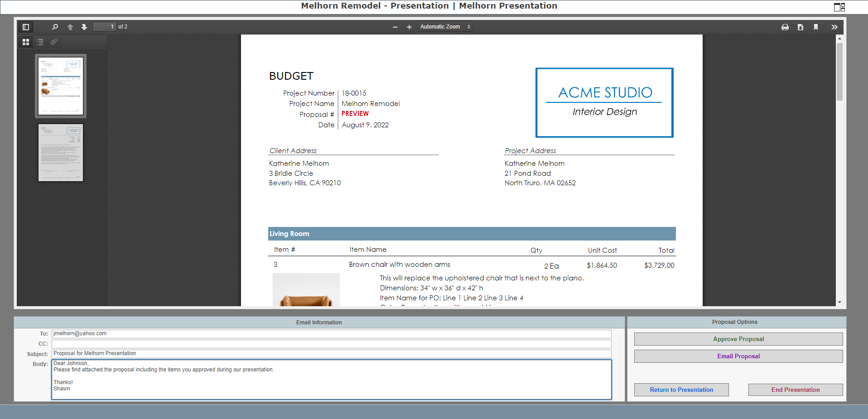
Task: Click 'Melhorn Remodel' project name value
Action: click(x=371, y=104)
